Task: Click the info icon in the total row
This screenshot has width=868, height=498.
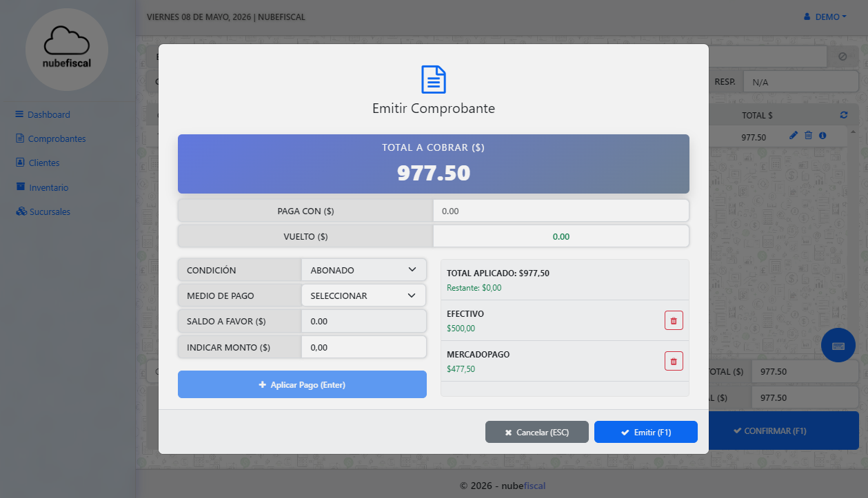Action: pos(822,136)
